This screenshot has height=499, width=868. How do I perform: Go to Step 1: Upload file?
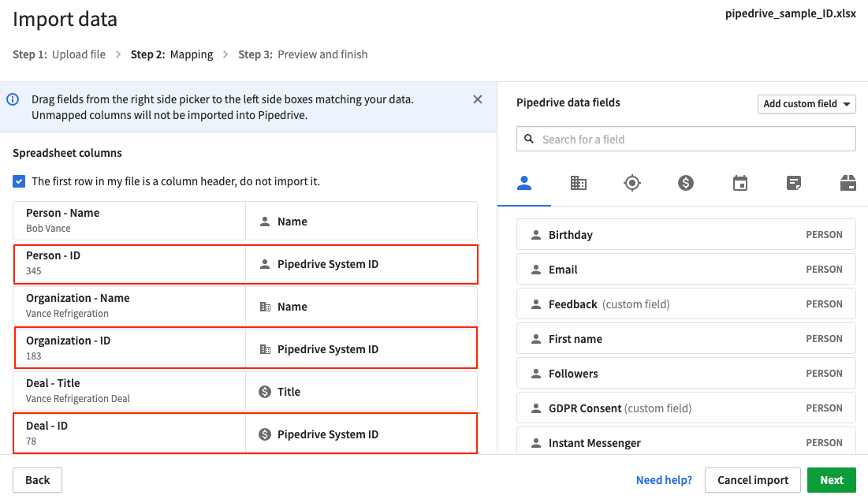(59, 54)
